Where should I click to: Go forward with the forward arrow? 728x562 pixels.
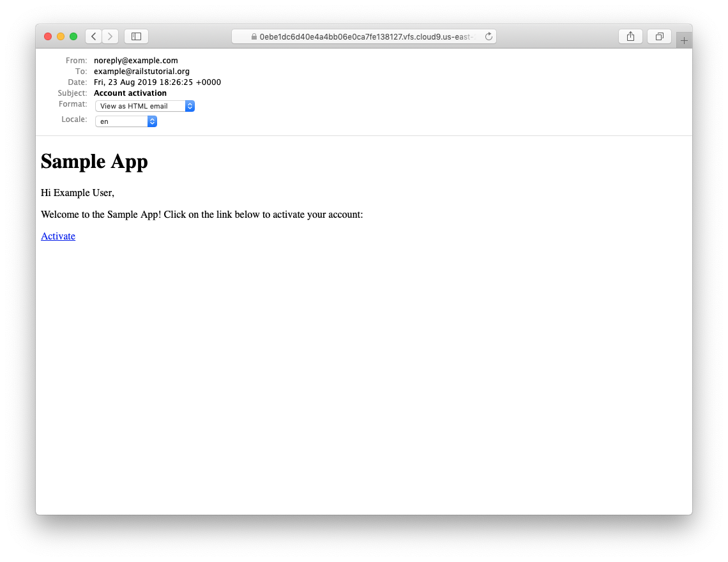(110, 36)
